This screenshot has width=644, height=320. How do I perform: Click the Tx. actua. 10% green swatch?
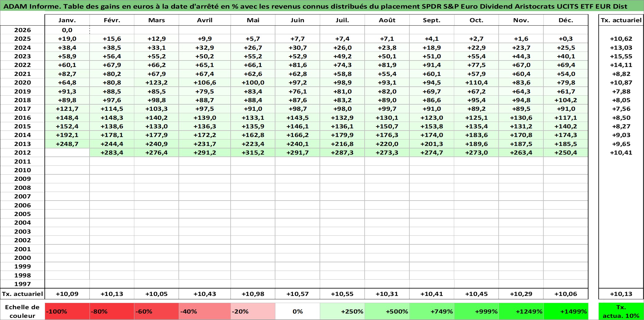[x=621, y=311]
